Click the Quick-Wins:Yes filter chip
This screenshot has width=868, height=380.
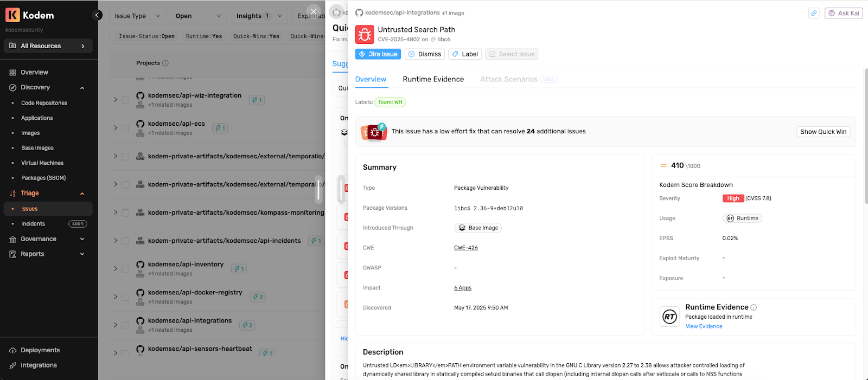256,36
